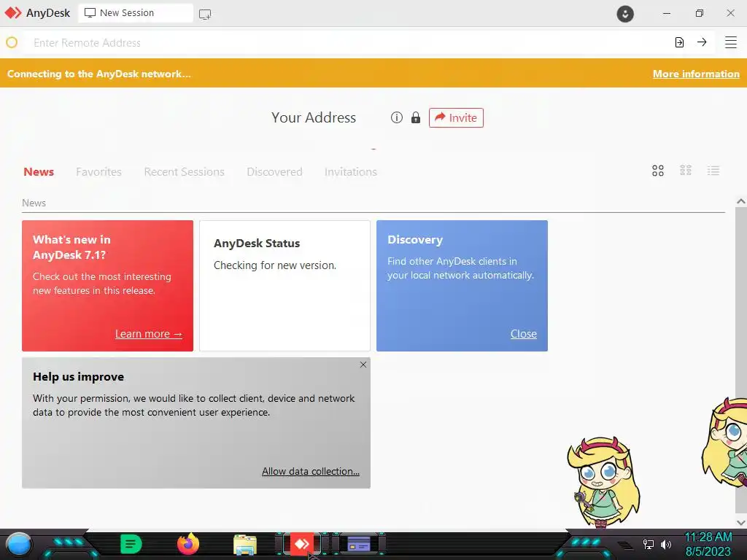Switch to small tiles view
747x560 pixels.
pos(686,171)
